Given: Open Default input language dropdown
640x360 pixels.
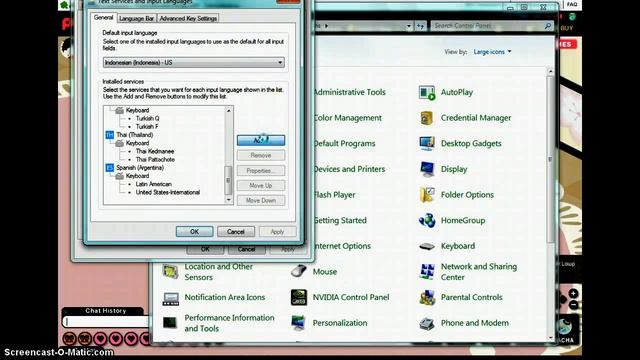Looking at the screenshot, I should [x=193, y=62].
